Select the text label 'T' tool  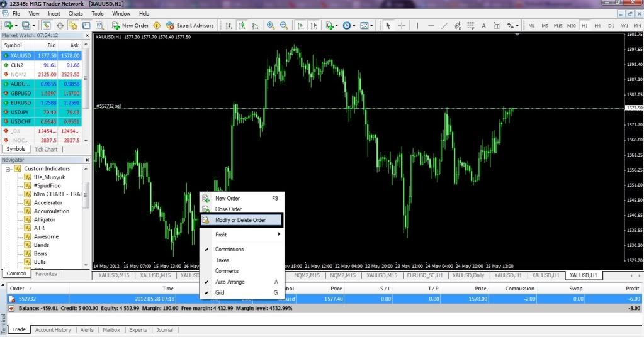coord(497,25)
